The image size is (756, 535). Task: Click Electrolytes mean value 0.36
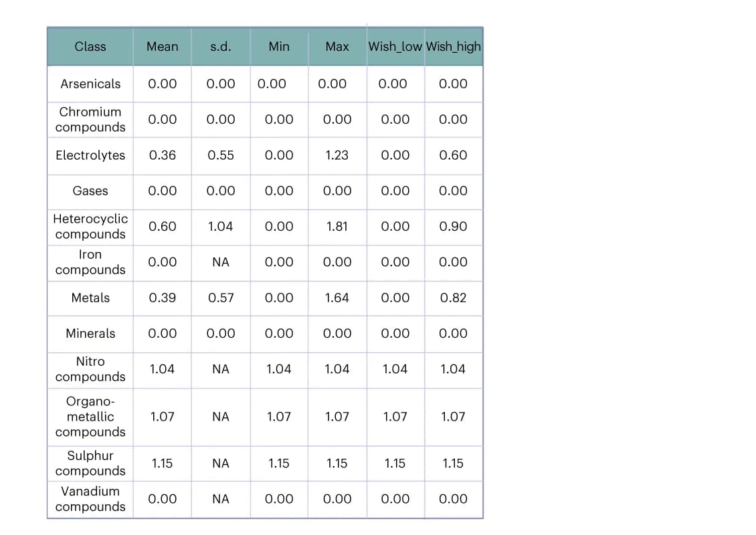click(163, 155)
